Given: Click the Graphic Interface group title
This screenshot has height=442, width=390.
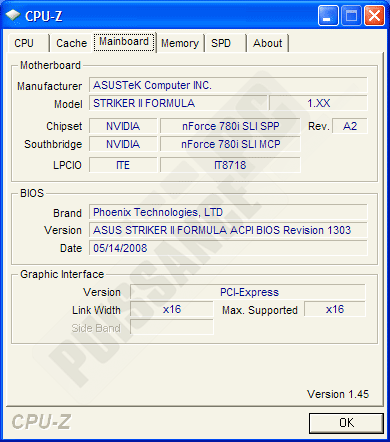Looking at the screenshot, I should (62, 274).
